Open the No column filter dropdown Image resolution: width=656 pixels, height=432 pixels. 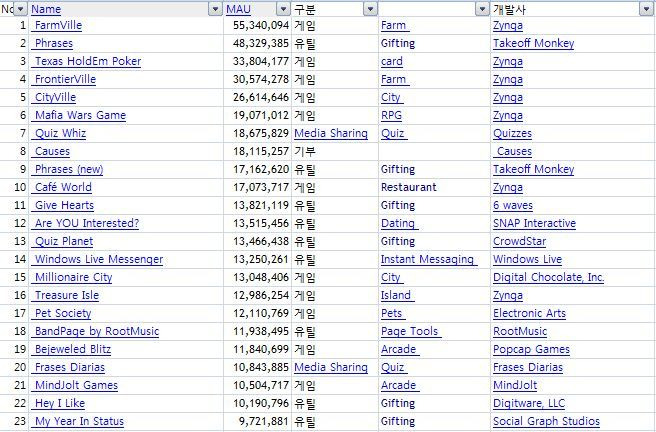pyautogui.click(x=20, y=9)
